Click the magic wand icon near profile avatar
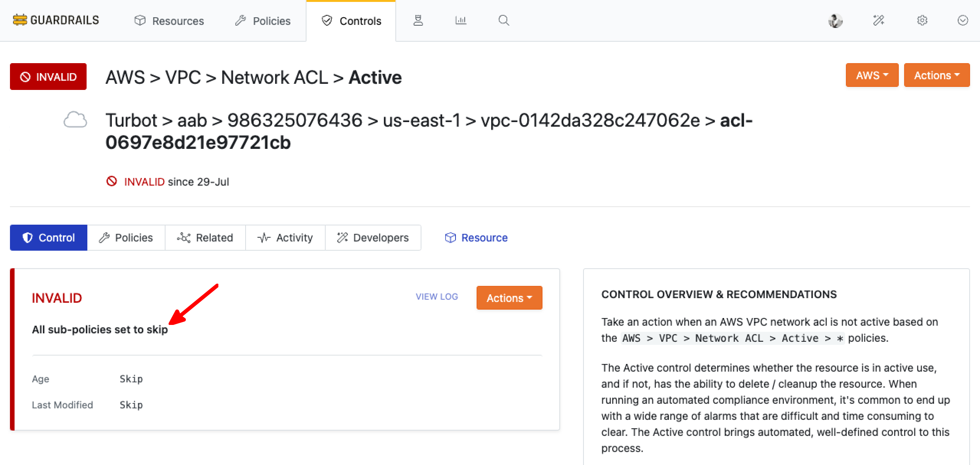Image resolution: width=980 pixels, height=465 pixels. point(878,20)
